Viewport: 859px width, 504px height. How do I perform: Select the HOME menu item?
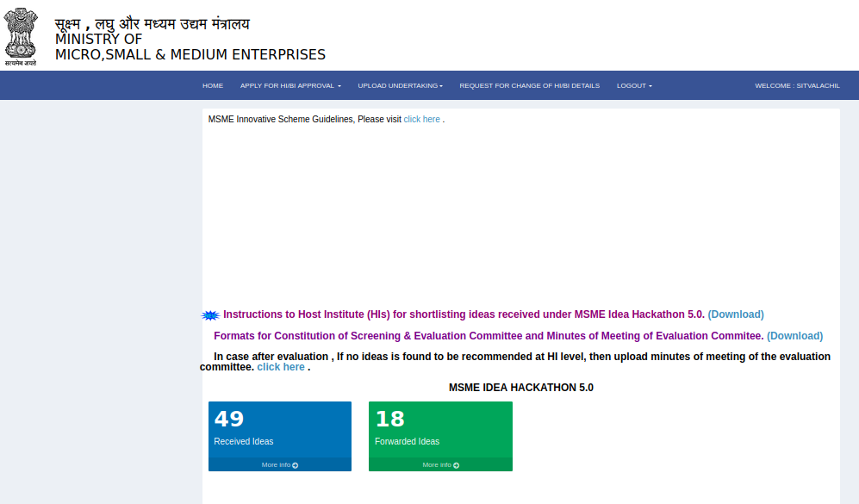(x=212, y=85)
